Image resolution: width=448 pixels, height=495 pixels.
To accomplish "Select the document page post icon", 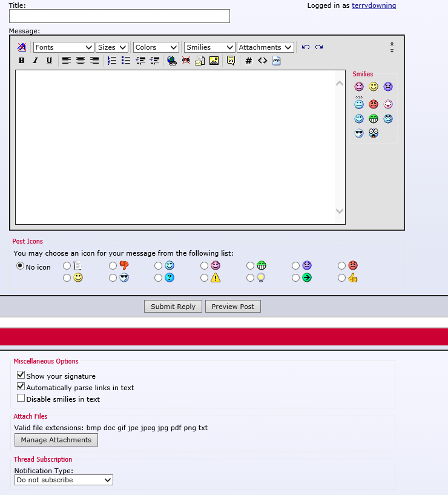I will 67,266.
